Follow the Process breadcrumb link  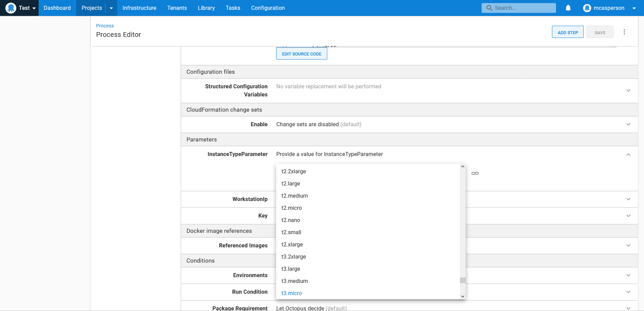pyautogui.click(x=105, y=26)
